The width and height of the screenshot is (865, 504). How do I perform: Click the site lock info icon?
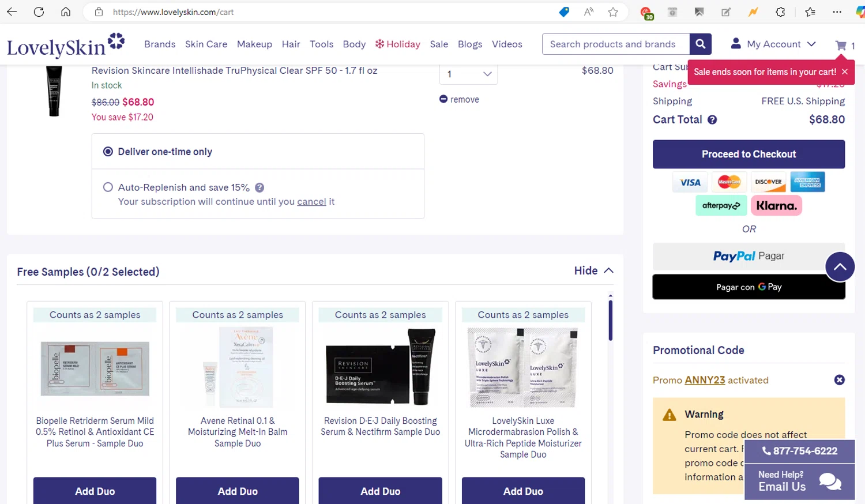[99, 12]
